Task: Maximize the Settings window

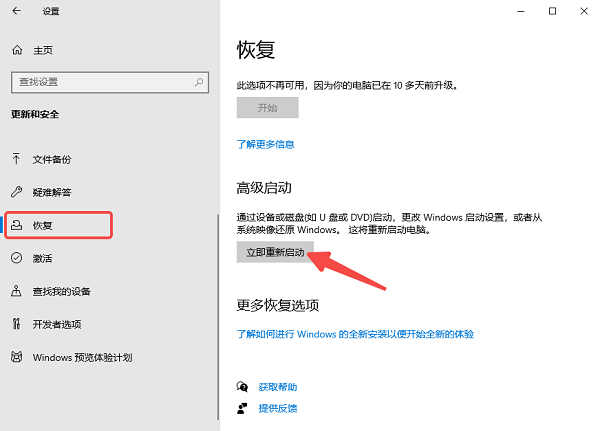Action: [552, 11]
